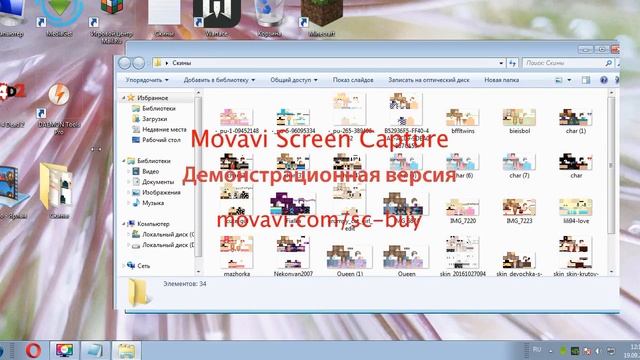Select 'Локальный диск (C' drive
Image resolution: width=640 pixels, height=360 pixels.
168,234
